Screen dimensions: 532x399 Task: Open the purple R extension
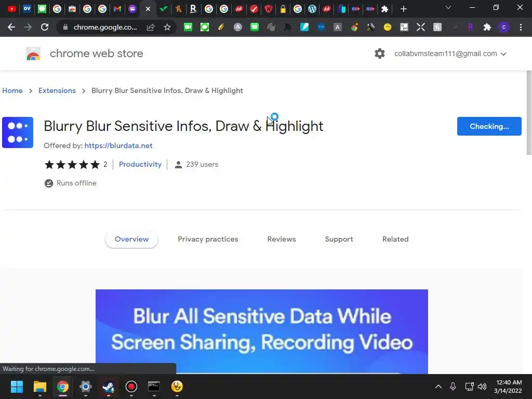click(x=470, y=27)
